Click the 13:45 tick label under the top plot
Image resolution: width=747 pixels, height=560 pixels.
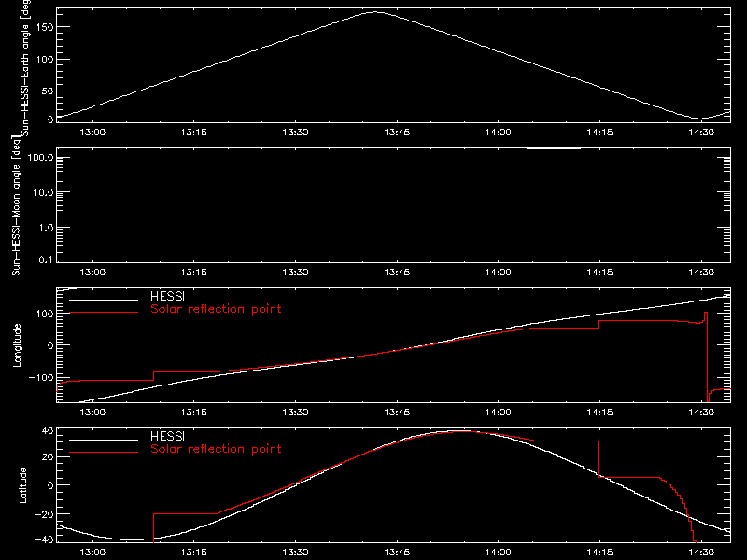click(397, 133)
